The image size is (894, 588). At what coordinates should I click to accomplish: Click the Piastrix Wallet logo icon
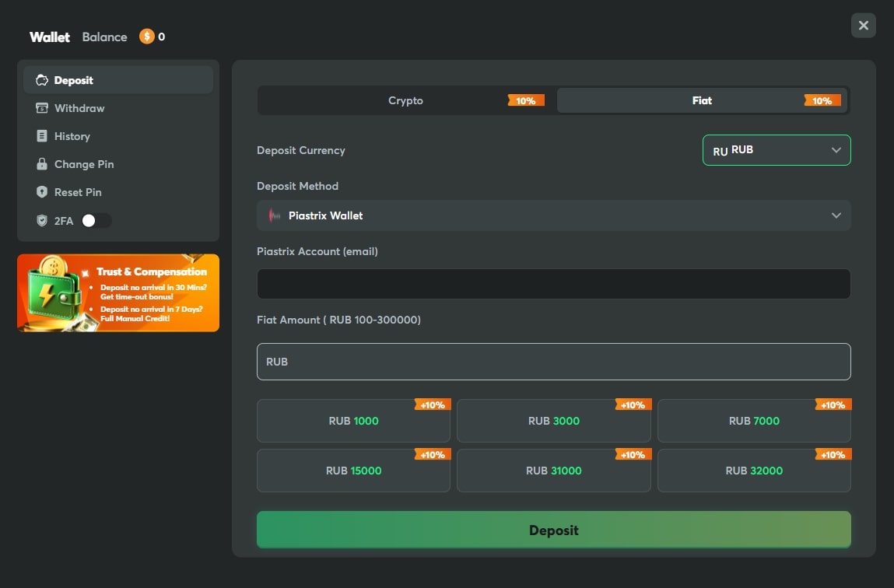pos(274,215)
